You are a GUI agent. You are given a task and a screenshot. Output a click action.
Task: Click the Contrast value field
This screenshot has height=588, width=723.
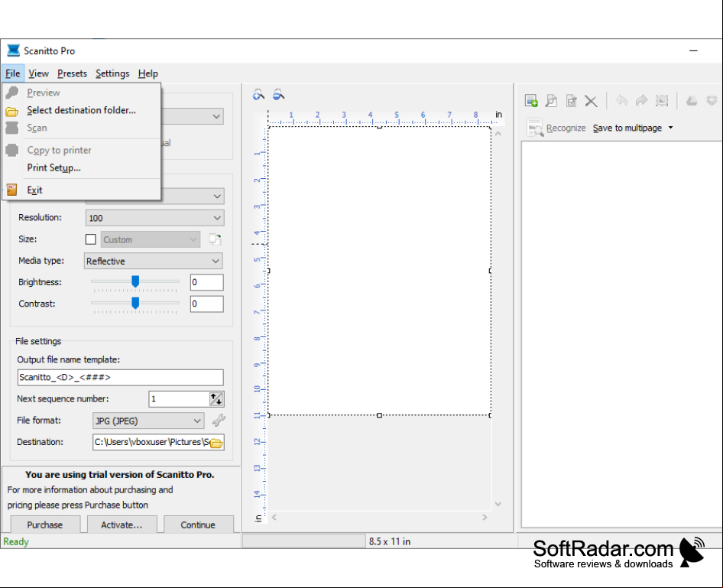(x=206, y=304)
